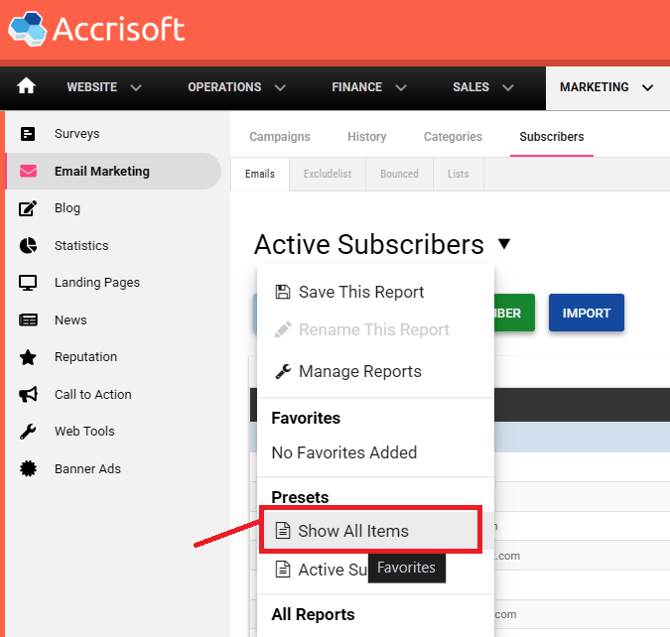Open Surveys from the sidebar
Screen dimensions: 670x637
coord(76,134)
